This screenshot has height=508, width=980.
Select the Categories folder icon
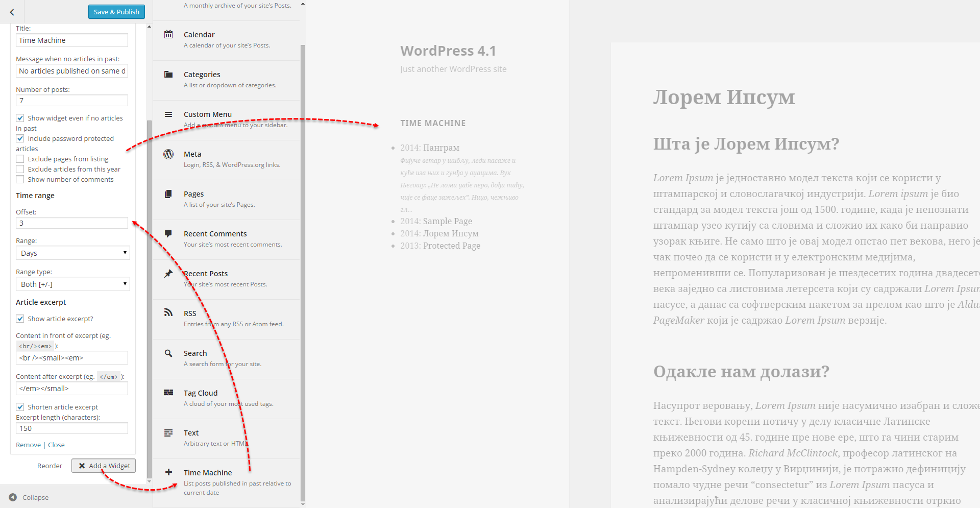coord(168,75)
